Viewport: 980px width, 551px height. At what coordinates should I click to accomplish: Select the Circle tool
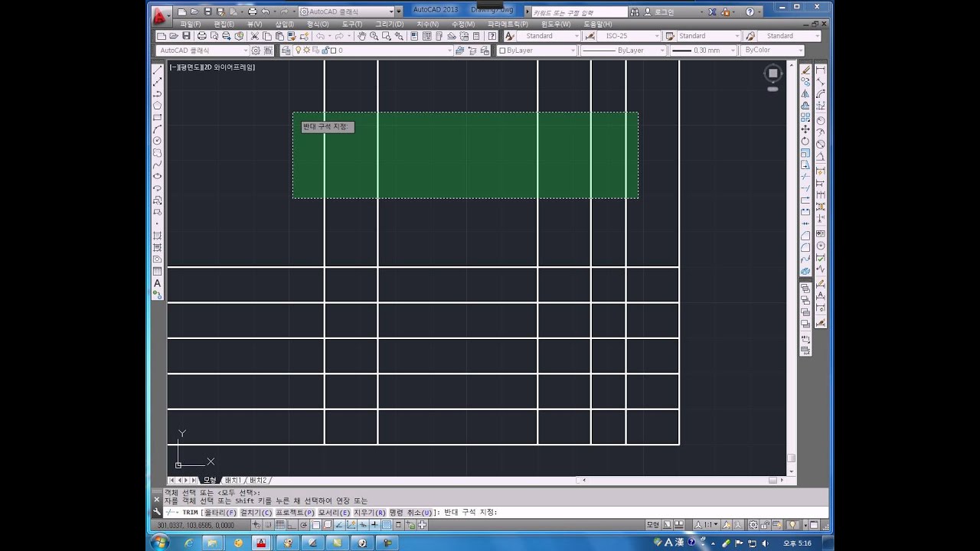coord(158,141)
